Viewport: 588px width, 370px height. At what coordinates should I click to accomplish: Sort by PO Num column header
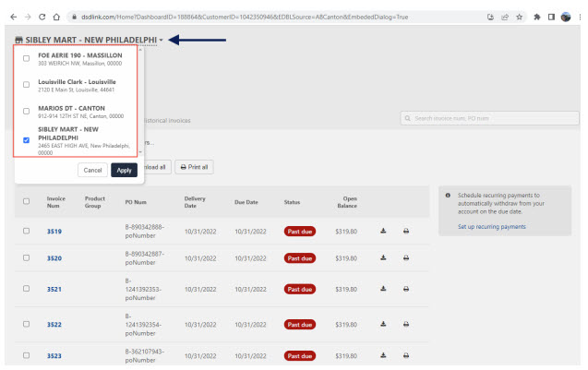coord(136,202)
